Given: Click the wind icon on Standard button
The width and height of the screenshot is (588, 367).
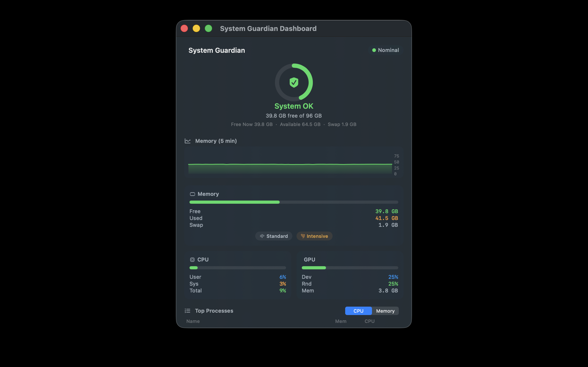Looking at the screenshot, I should [262, 236].
